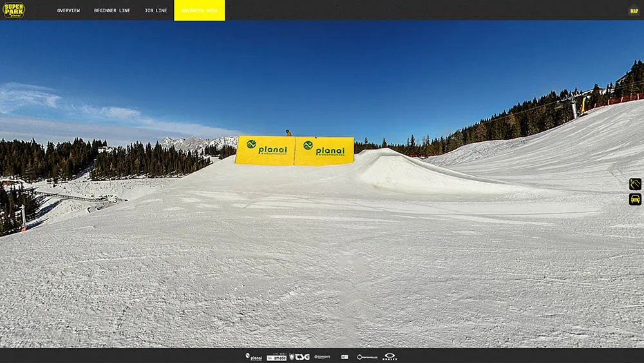Go to the Jib Line section

click(156, 10)
